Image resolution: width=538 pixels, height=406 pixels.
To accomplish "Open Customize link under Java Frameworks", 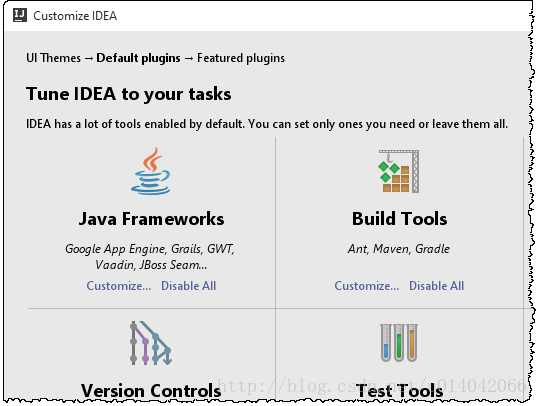I will 119,286.
